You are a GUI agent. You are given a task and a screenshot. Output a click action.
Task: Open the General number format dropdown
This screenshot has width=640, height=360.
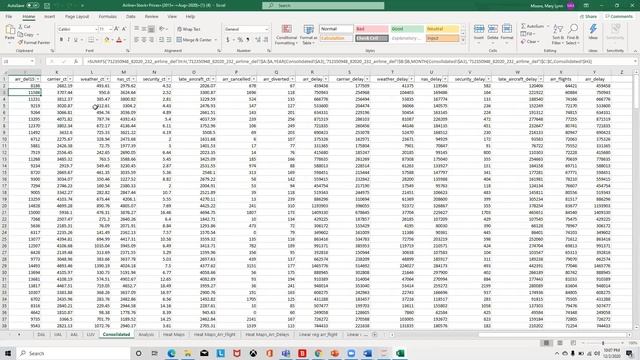coord(267,29)
